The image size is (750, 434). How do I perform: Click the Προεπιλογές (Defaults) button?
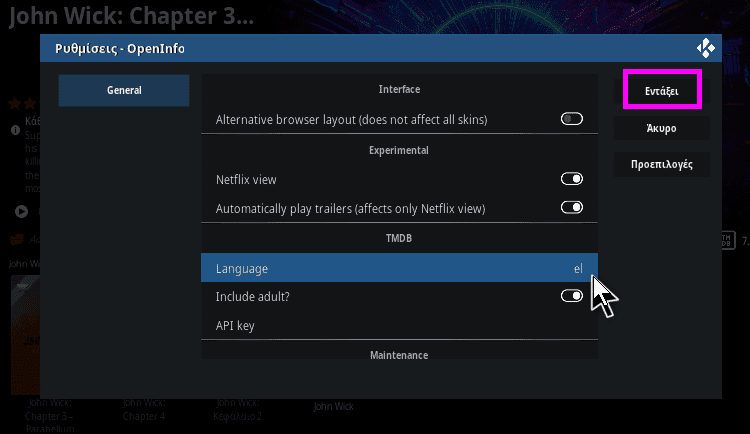tap(662, 164)
